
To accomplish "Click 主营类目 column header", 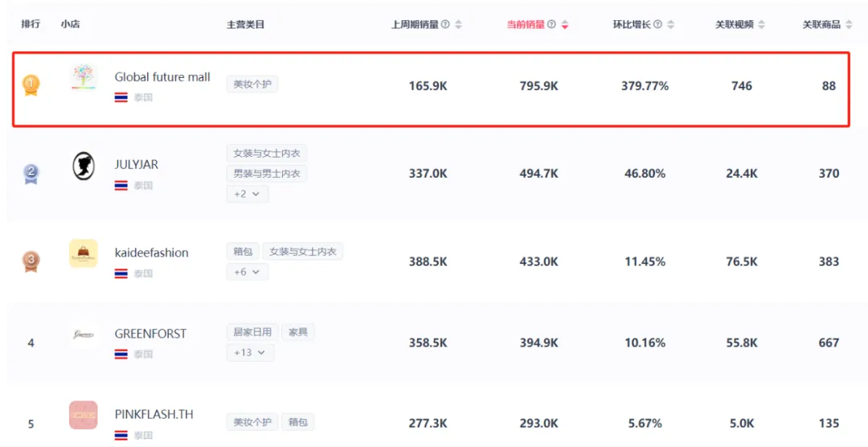I will 246,24.
